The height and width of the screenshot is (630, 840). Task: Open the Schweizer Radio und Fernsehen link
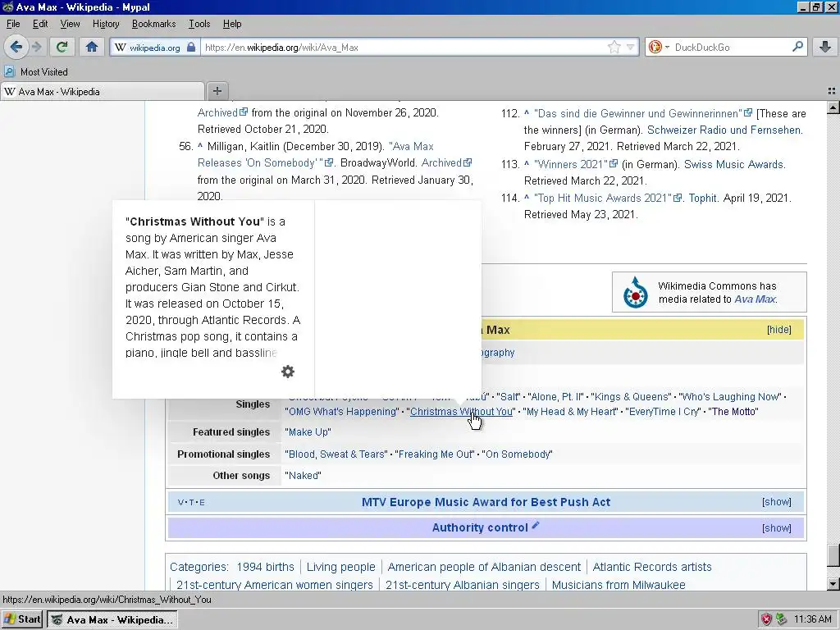(724, 130)
